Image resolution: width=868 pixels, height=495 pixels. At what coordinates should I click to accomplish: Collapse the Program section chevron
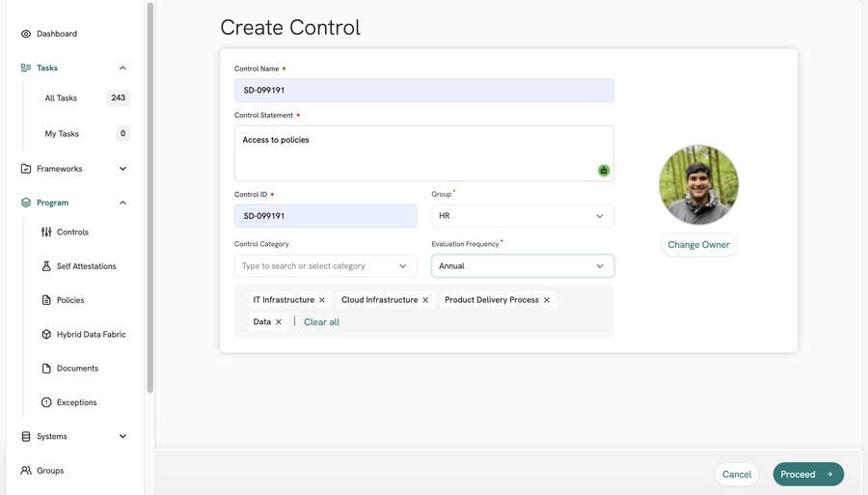(x=122, y=203)
